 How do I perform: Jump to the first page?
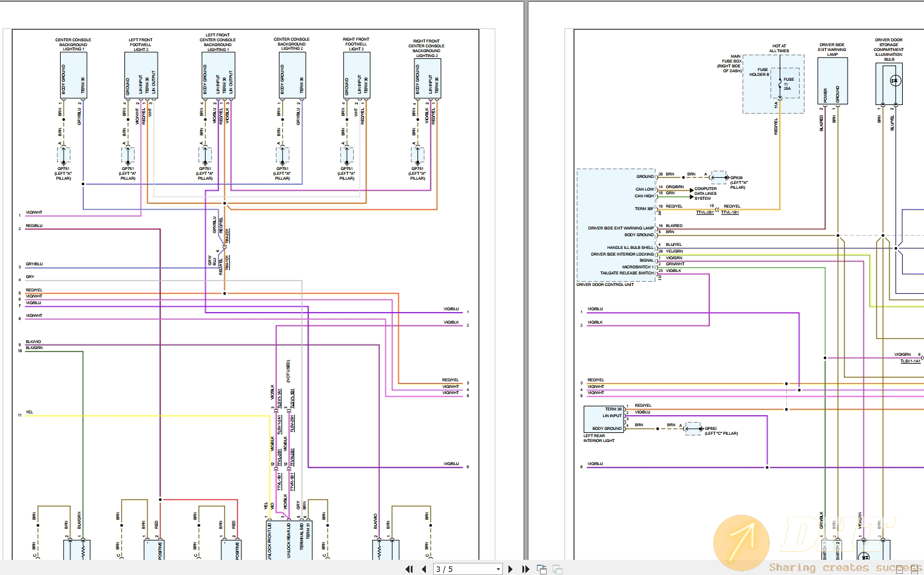(x=409, y=569)
